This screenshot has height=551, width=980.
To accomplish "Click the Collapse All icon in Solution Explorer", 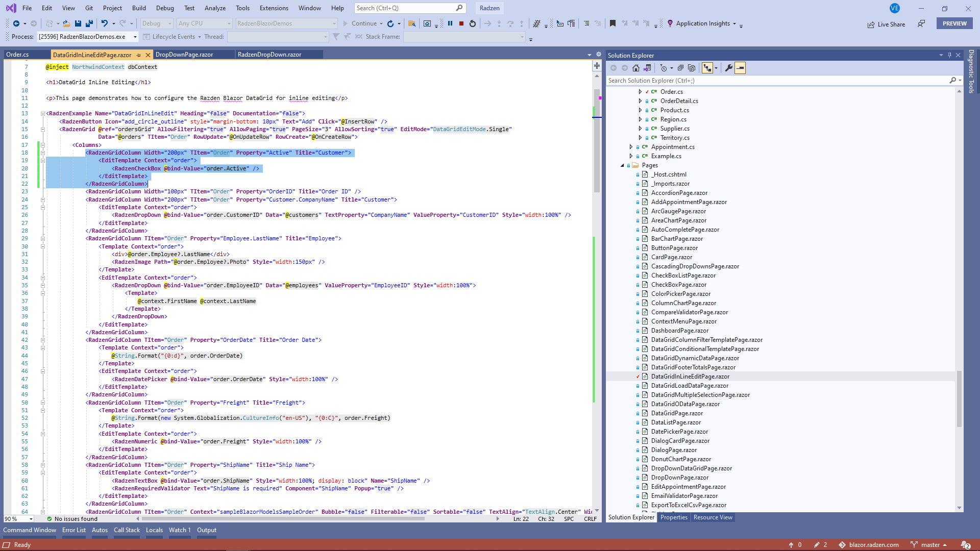I will 680,68.
